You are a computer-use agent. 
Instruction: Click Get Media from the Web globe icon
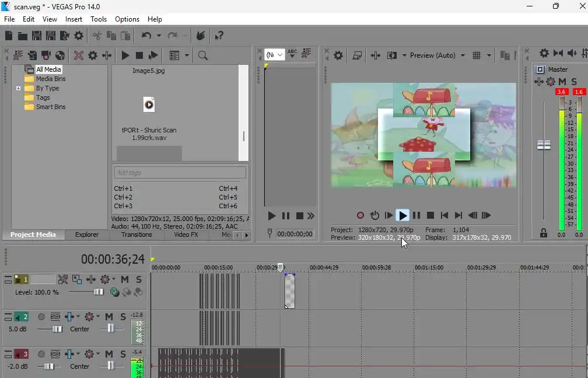tap(60, 55)
